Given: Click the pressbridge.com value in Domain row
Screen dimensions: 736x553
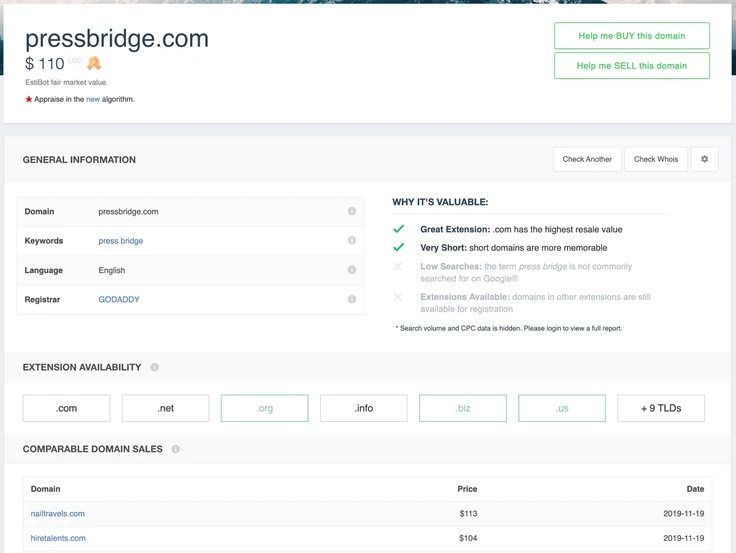Looking at the screenshot, I should pos(128,212).
